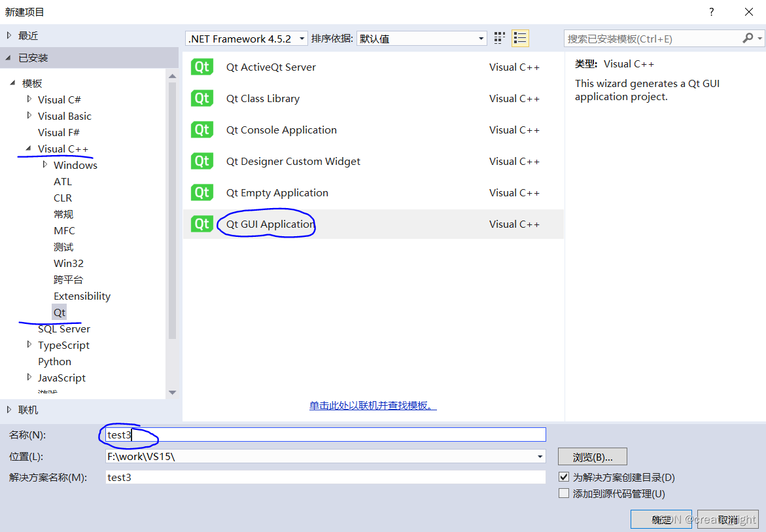Select MFC template category
The height and width of the screenshot is (532, 766).
(x=65, y=230)
